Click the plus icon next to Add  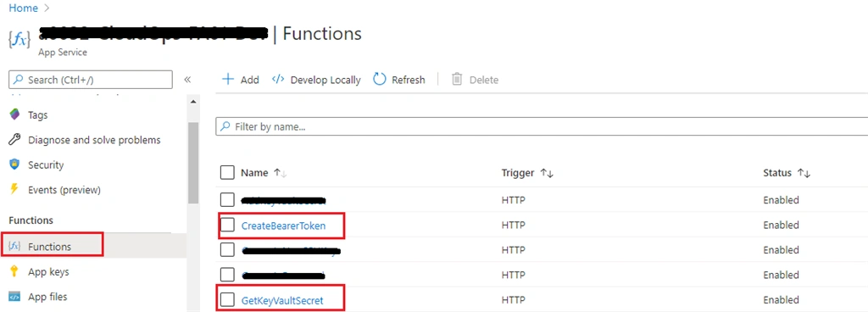point(227,79)
